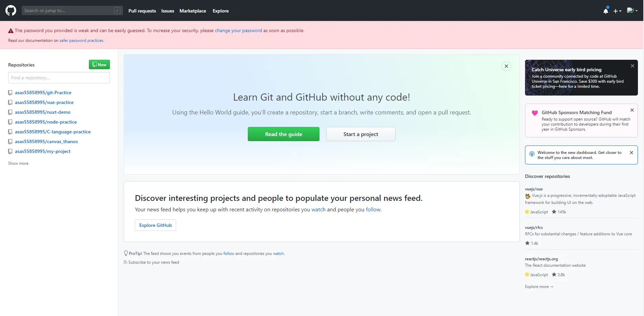Dismiss the new dashboard welcome notice

pyautogui.click(x=631, y=153)
